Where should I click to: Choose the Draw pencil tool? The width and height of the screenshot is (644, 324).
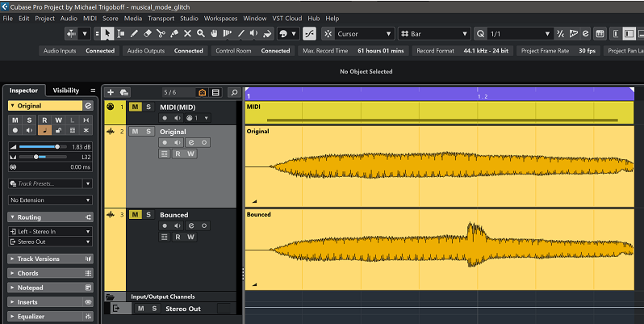[x=135, y=34]
